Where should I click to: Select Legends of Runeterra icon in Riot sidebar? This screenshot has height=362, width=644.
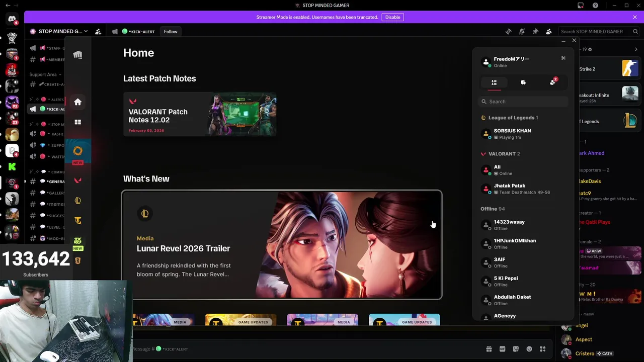[x=77, y=260]
